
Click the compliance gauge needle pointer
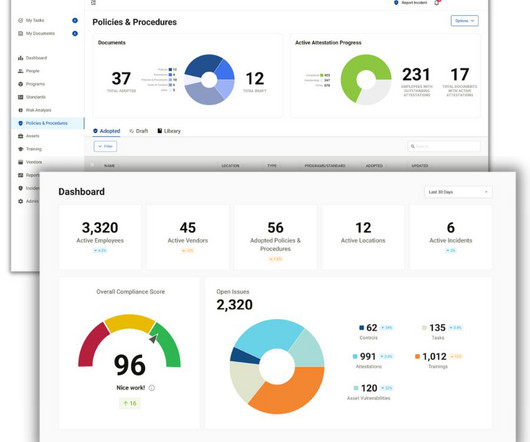point(154,338)
